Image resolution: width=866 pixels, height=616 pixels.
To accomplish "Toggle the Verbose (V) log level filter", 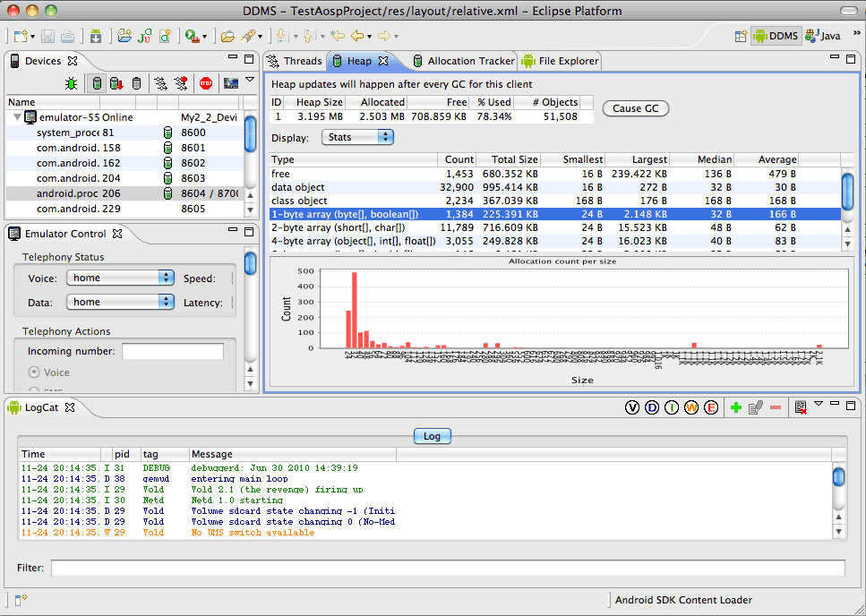I will [632, 407].
